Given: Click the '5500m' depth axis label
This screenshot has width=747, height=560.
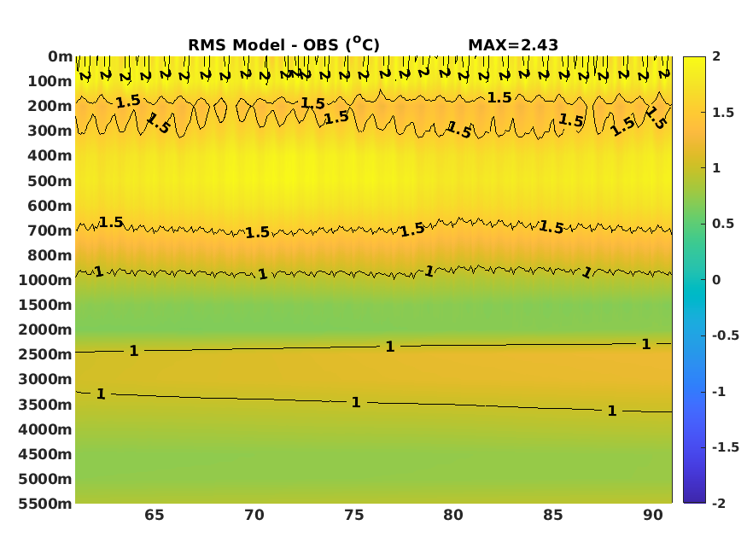Looking at the screenshot, I should pyautogui.click(x=45, y=504).
